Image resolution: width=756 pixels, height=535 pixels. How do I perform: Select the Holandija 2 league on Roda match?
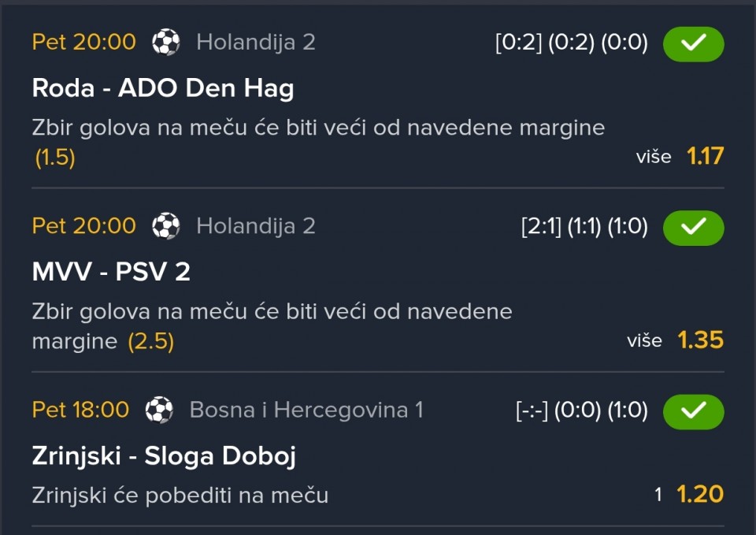pyautogui.click(x=256, y=42)
